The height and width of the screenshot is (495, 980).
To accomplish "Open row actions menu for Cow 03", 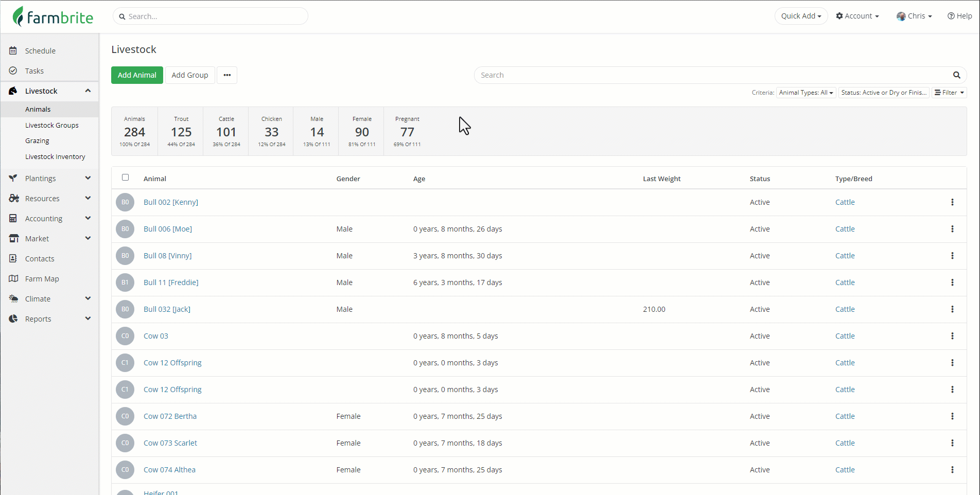I will click(x=952, y=336).
